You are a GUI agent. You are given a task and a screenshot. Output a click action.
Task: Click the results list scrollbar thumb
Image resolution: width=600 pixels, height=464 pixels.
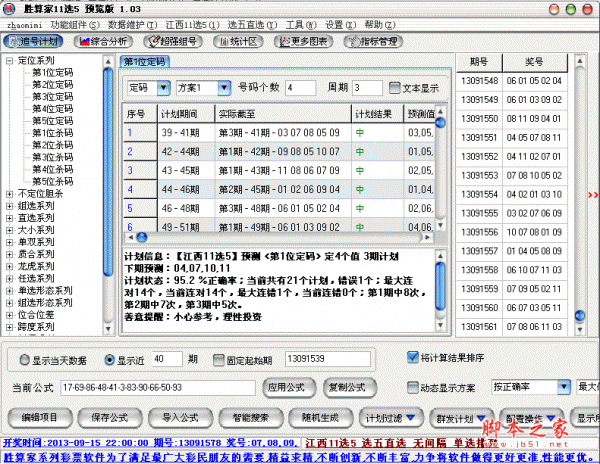pyautogui.click(x=580, y=316)
